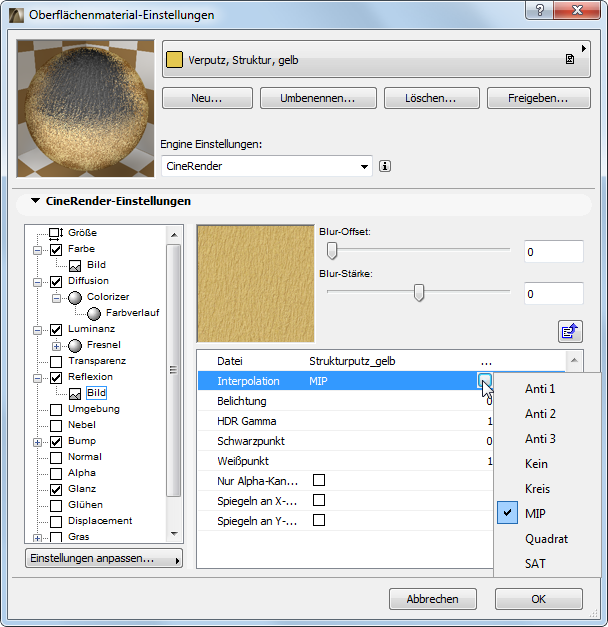608x627 pixels.
Task: Select the Colorizer sphere icon
Action: click(x=75, y=297)
